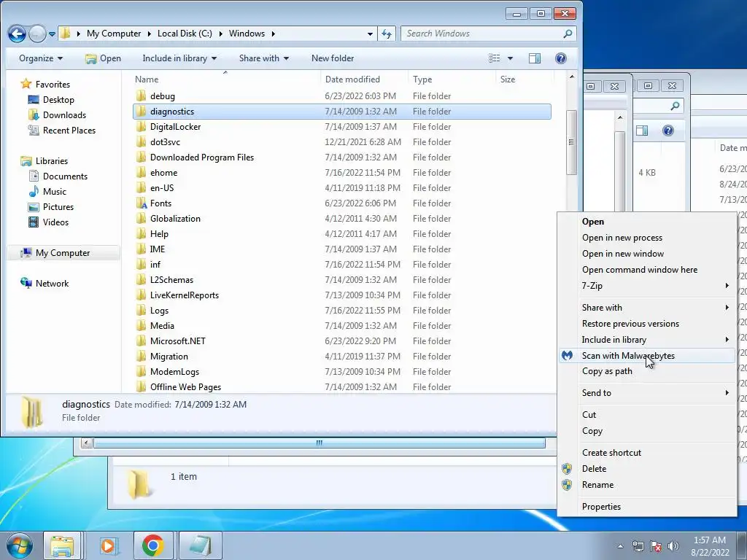
Task: Select the DigitalLocker folder
Action: click(x=175, y=127)
